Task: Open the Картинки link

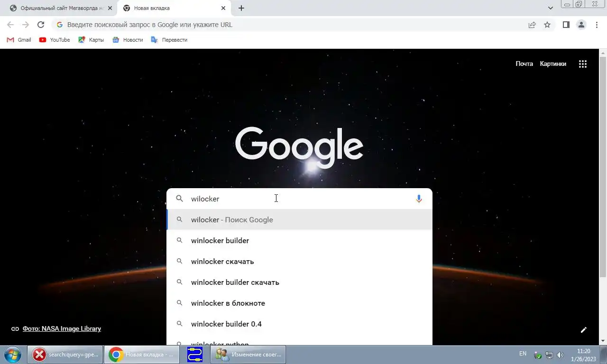Action: click(553, 64)
